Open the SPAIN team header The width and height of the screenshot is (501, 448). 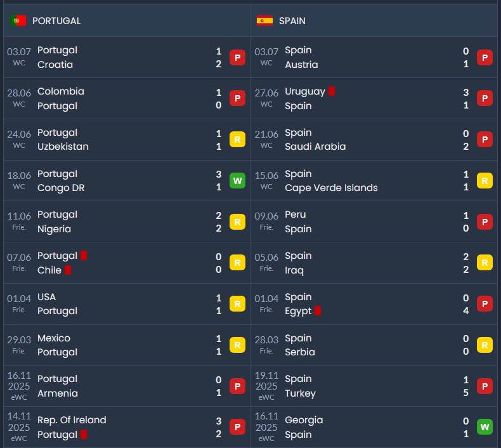click(374, 21)
